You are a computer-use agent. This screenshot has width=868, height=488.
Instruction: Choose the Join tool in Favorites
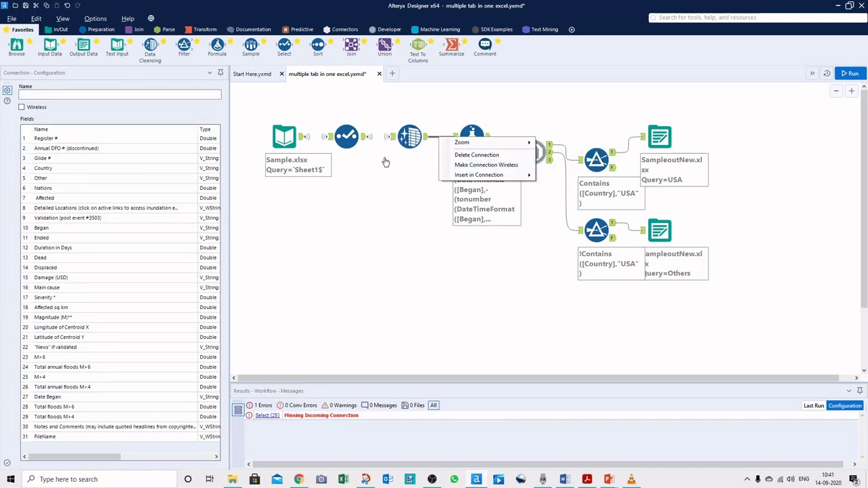(x=351, y=45)
